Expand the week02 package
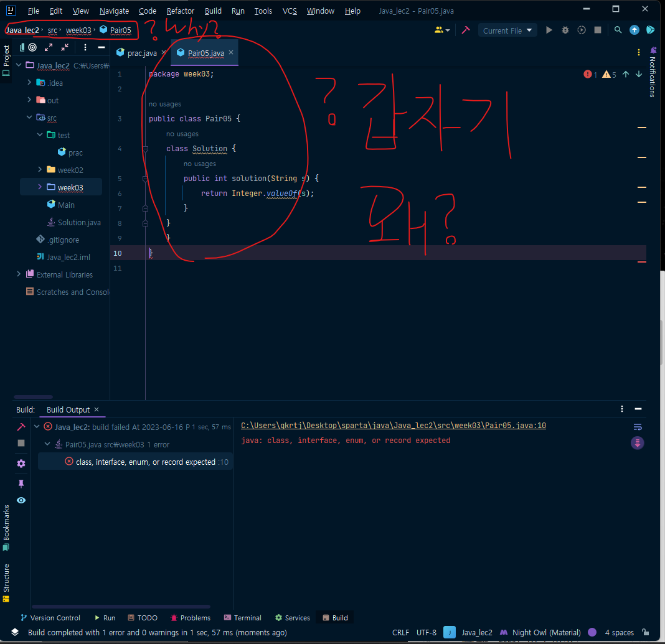This screenshot has height=644, width=665. point(40,169)
